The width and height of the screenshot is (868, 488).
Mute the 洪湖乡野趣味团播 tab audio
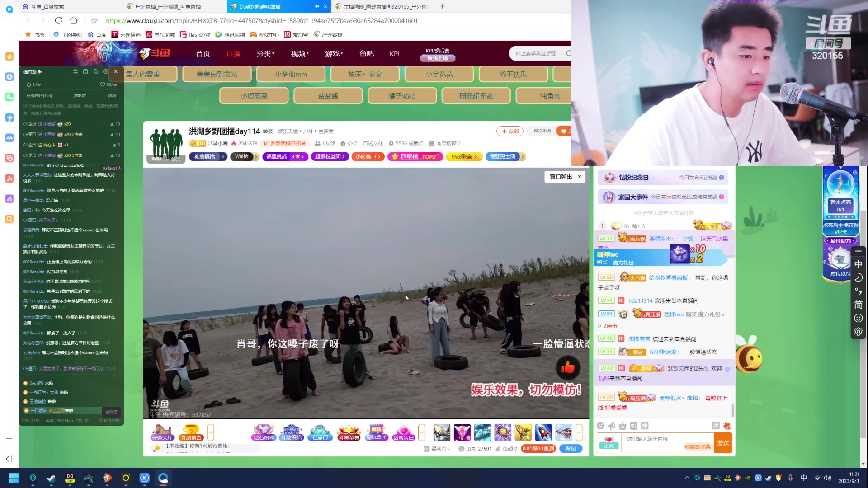click(x=316, y=6)
